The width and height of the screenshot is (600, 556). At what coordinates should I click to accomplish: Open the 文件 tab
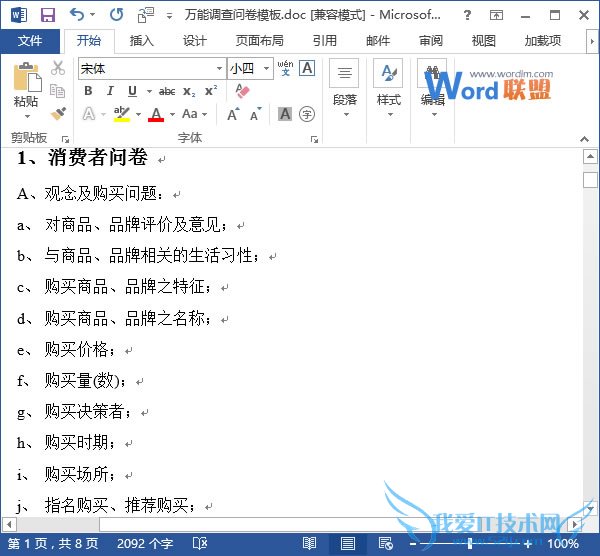coord(30,41)
